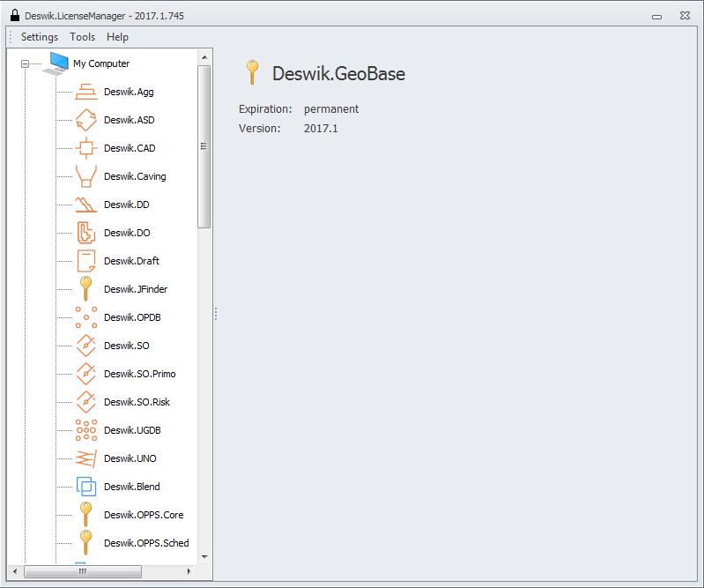Select Deswik.SO in the tree

coord(126,346)
